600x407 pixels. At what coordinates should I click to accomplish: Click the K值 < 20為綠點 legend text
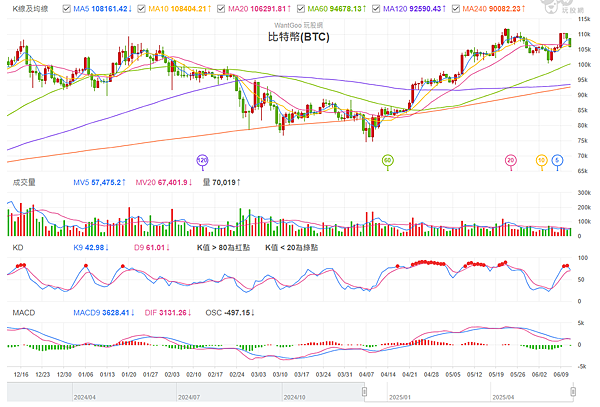tap(292, 247)
